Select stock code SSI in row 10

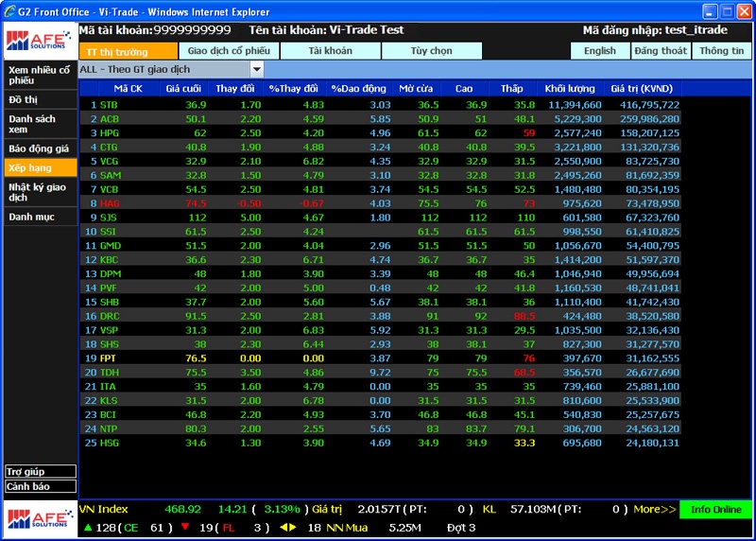click(108, 232)
